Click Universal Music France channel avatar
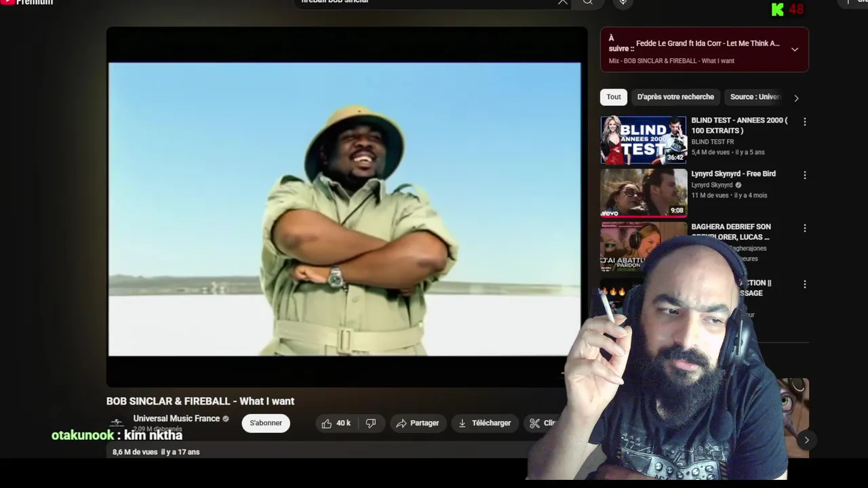This screenshot has width=868, height=488. [x=117, y=423]
